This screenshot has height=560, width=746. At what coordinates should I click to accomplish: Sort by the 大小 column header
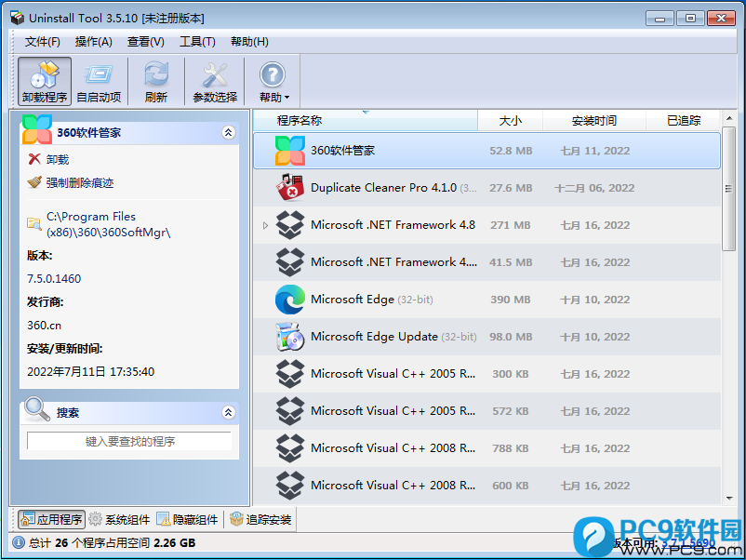click(x=510, y=120)
